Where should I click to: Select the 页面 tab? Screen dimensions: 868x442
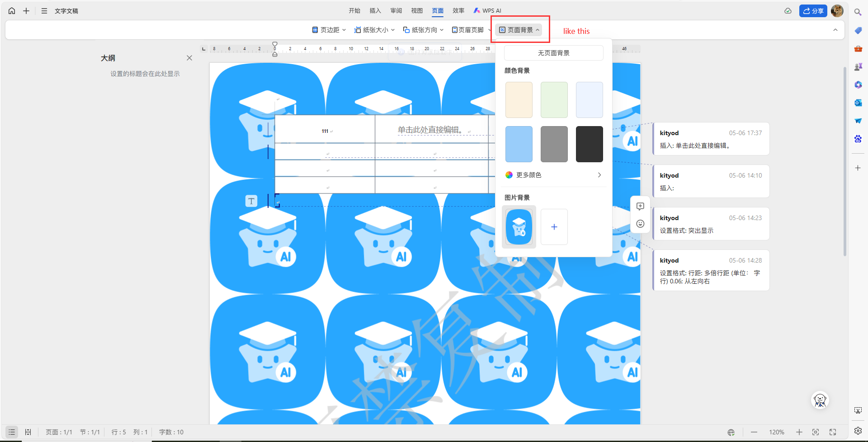point(438,10)
